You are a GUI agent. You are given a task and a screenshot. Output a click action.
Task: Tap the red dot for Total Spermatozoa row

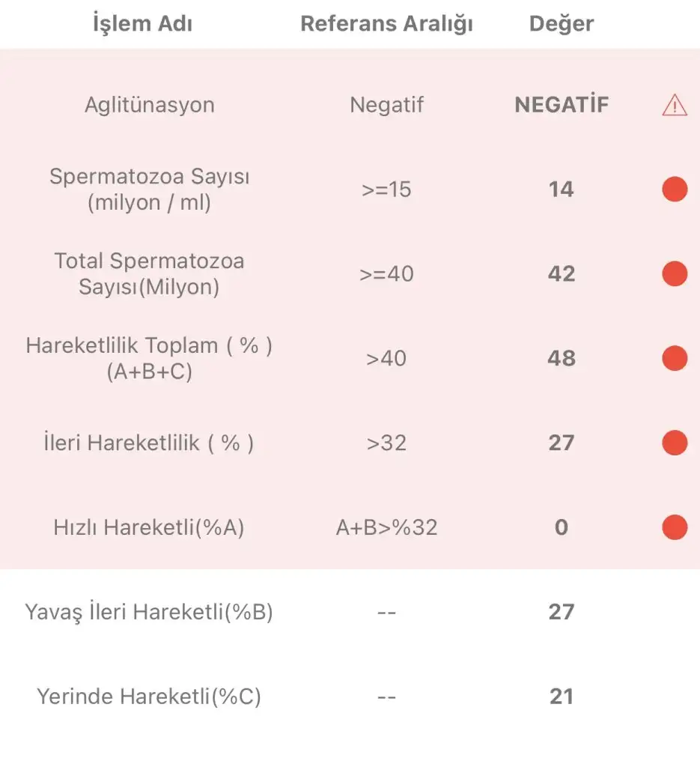tap(675, 274)
